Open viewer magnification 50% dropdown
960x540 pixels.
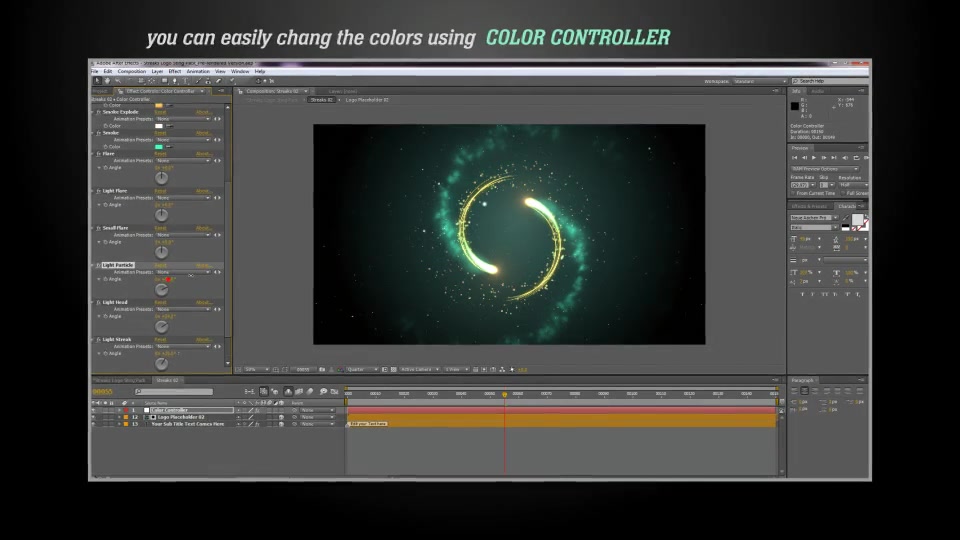click(x=257, y=370)
